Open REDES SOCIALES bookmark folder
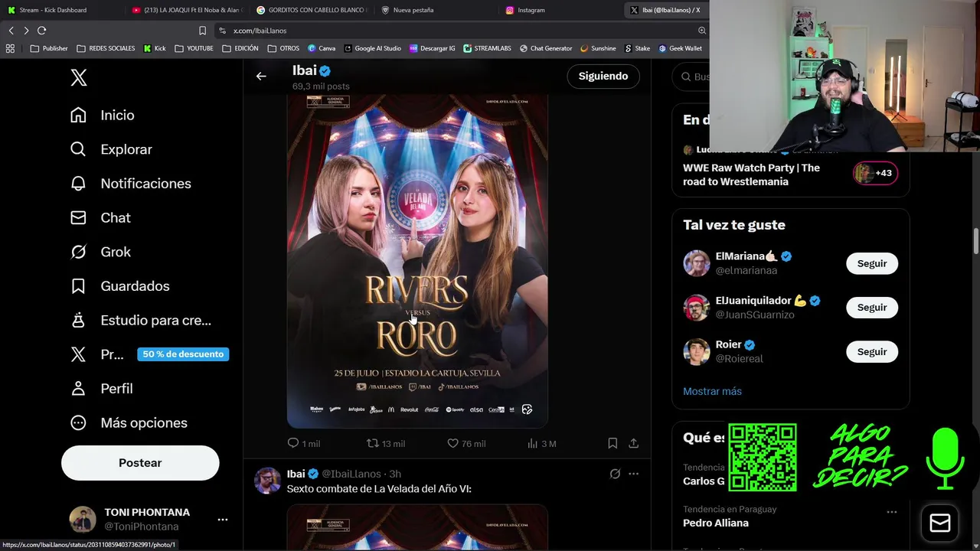Screen dimensions: 980x551 pos(106,48)
